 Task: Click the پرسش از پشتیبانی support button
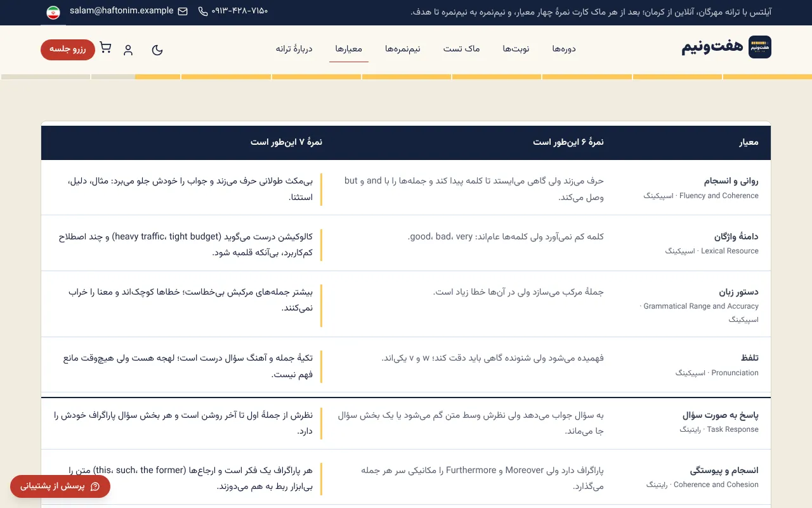(60, 487)
